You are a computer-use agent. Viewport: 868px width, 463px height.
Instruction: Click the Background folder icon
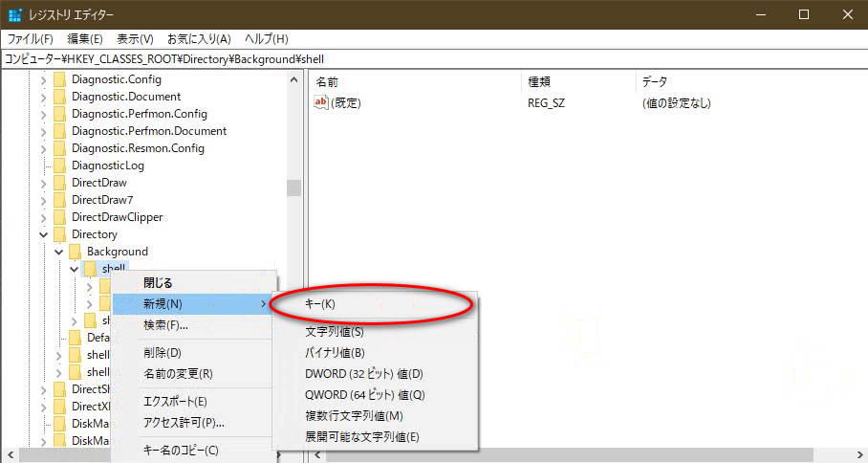[x=76, y=252]
